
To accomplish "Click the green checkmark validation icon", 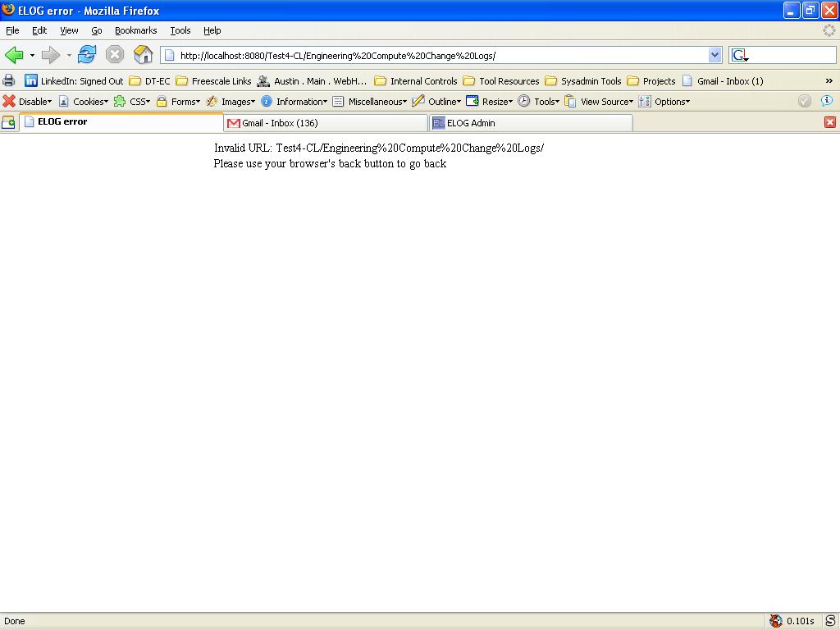I will click(x=804, y=101).
